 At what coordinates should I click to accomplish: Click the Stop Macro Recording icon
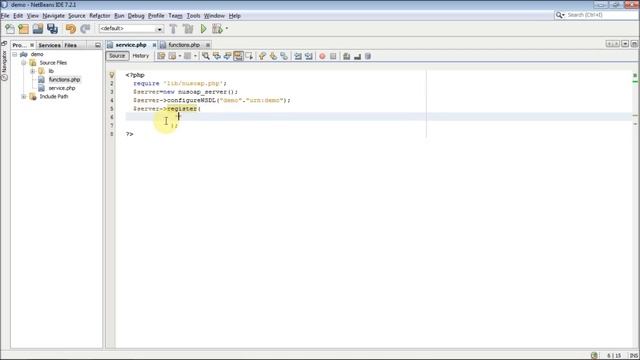(x=333, y=56)
